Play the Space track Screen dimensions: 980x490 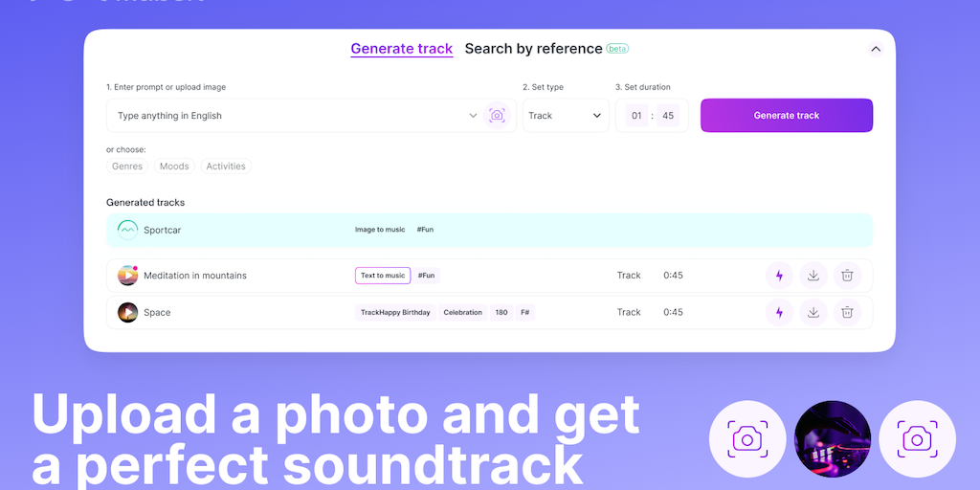[x=127, y=313]
